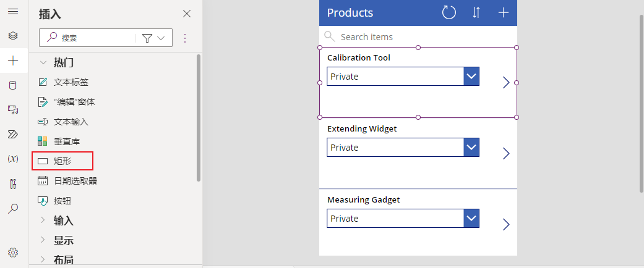Close the 插入 panel

pyautogui.click(x=187, y=14)
